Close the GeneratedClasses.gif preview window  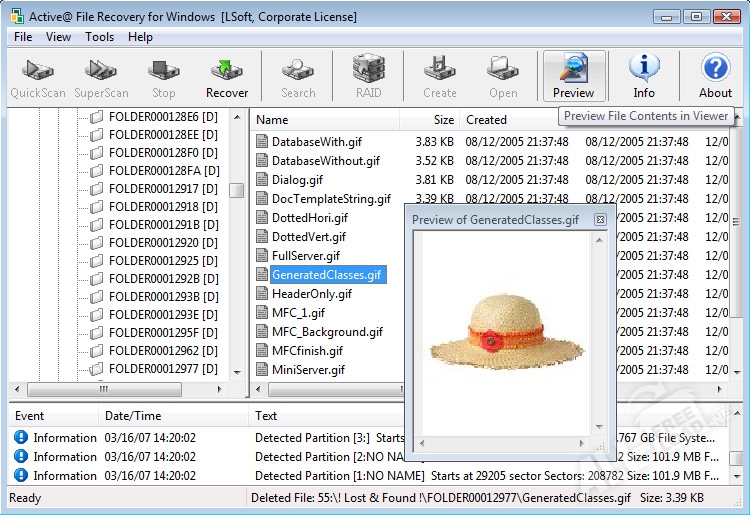point(600,220)
